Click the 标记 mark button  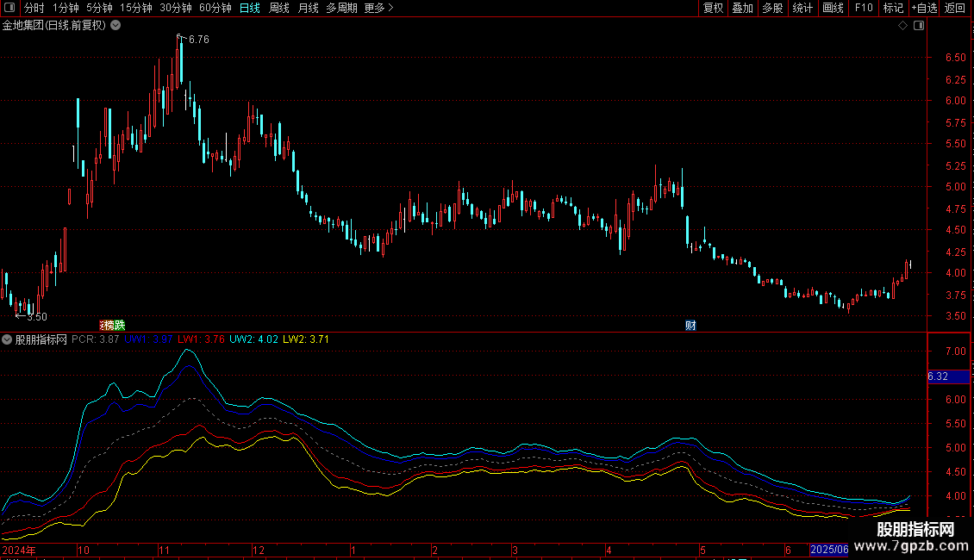[893, 8]
